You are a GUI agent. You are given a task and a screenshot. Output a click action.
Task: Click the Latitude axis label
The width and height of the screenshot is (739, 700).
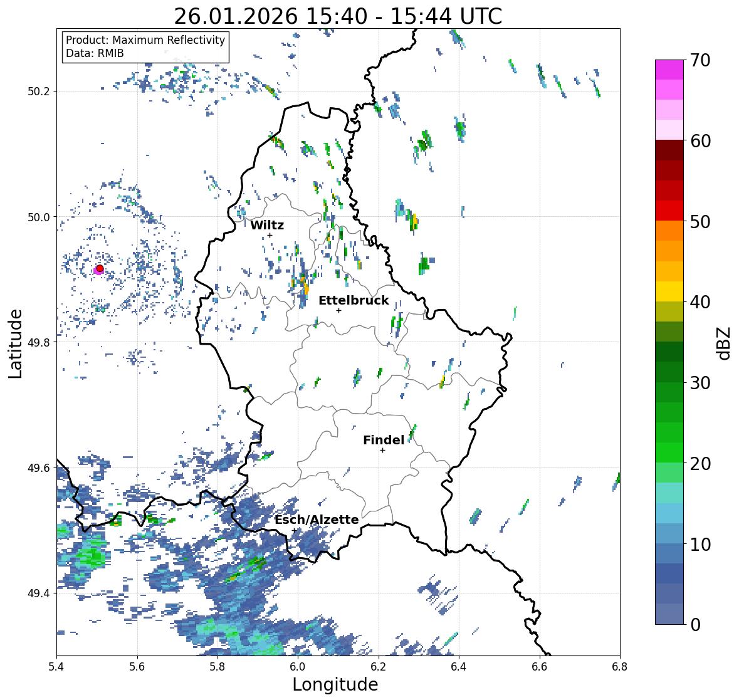(15, 343)
